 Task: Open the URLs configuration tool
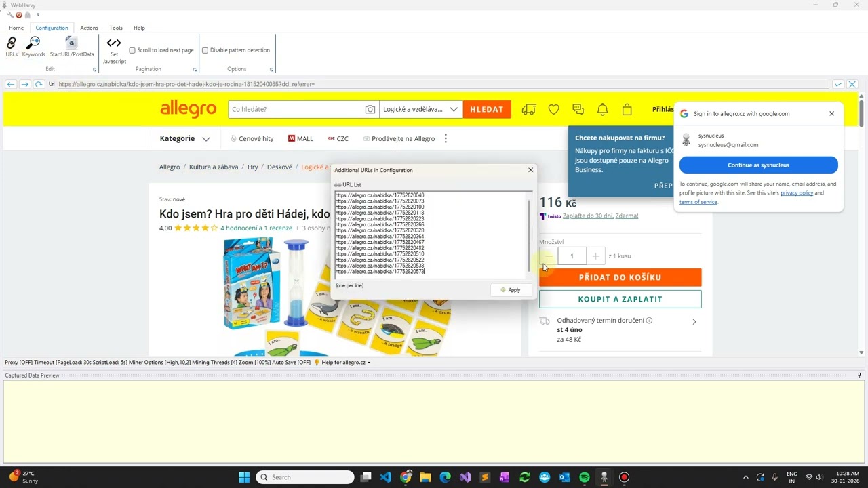[12, 46]
